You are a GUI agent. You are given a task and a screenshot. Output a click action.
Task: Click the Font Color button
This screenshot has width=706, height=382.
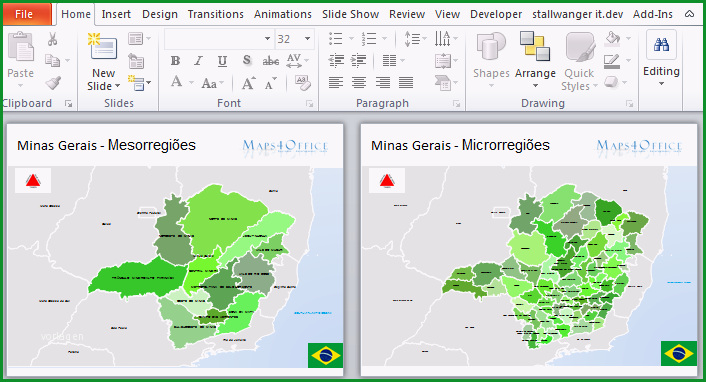176,82
